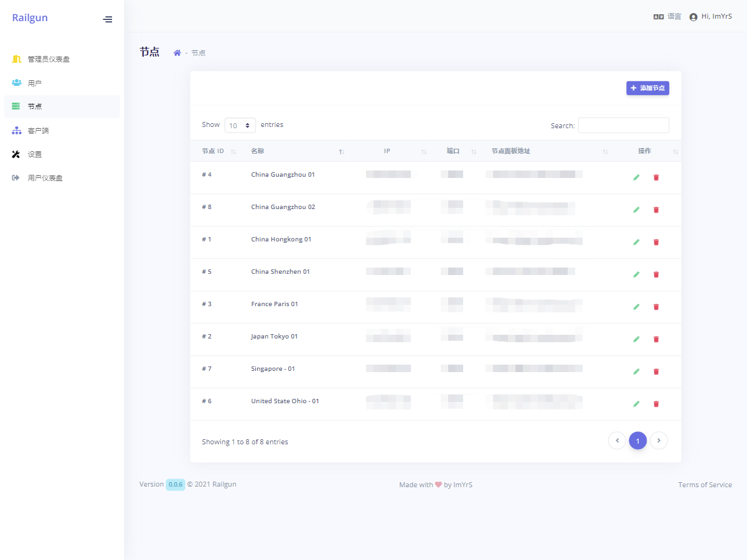Image resolution: width=747 pixels, height=560 pixels.
Task: Collapse sidebar with the hamburger toggle
Action: (x=108, y=19)
